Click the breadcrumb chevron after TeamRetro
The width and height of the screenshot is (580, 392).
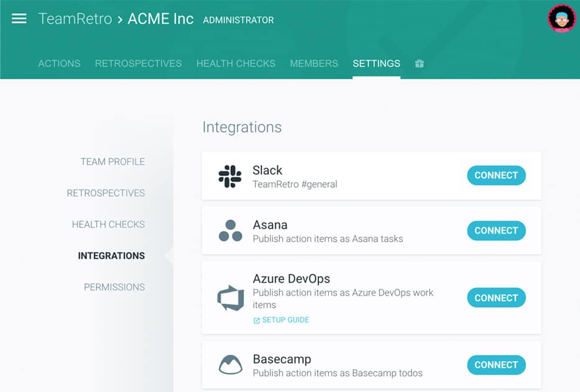pyautogui.click(x=120, y=20)
